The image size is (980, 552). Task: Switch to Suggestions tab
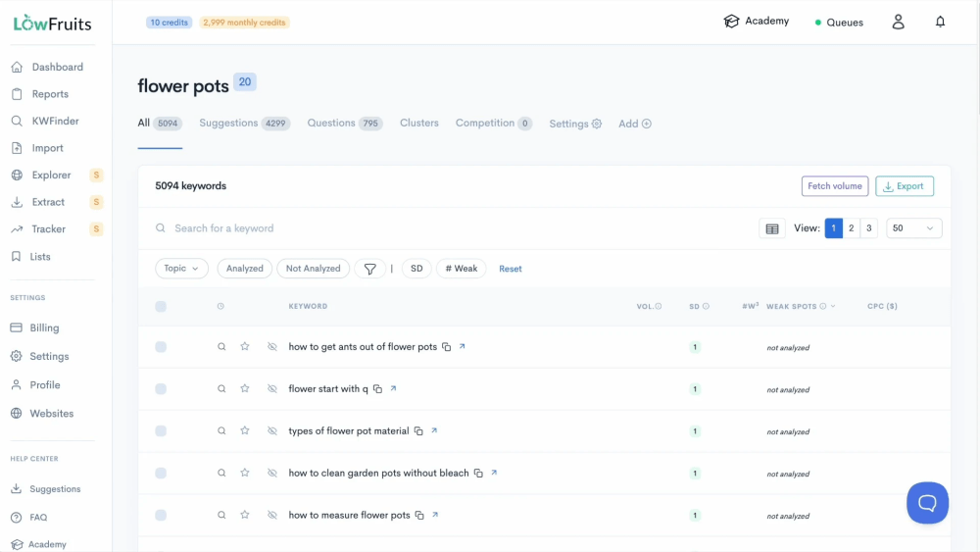pos(244,124)
